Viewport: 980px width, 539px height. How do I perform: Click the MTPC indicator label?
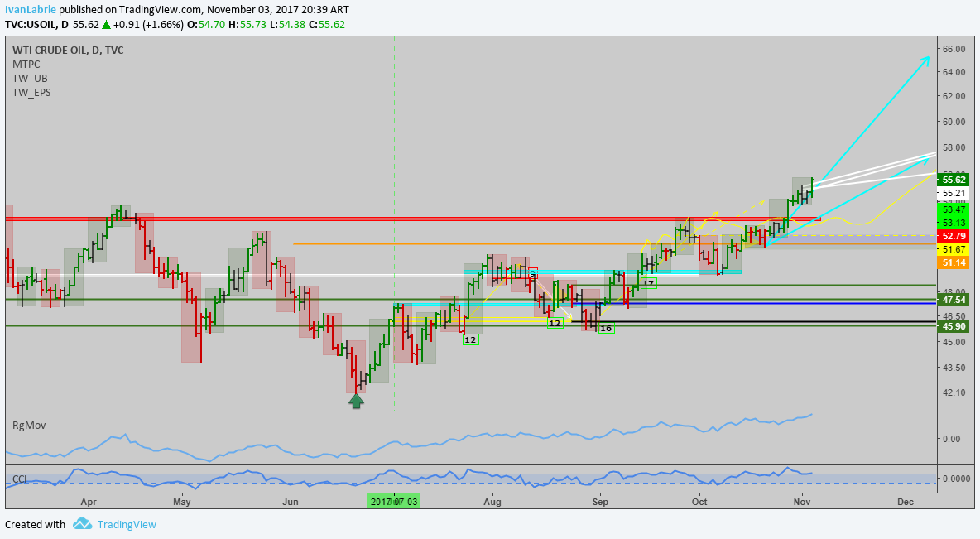click(26, 65)
